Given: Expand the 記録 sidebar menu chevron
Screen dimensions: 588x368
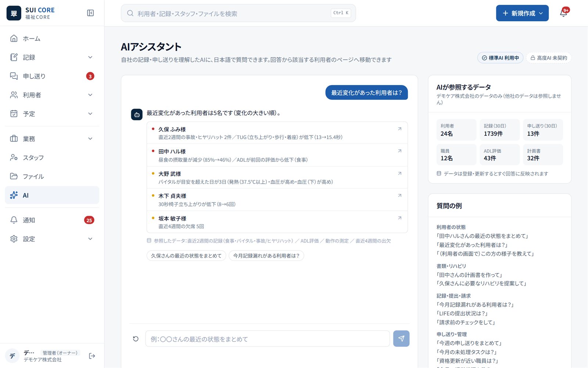Looking at the screenshot, I should (x=90, y=57).
